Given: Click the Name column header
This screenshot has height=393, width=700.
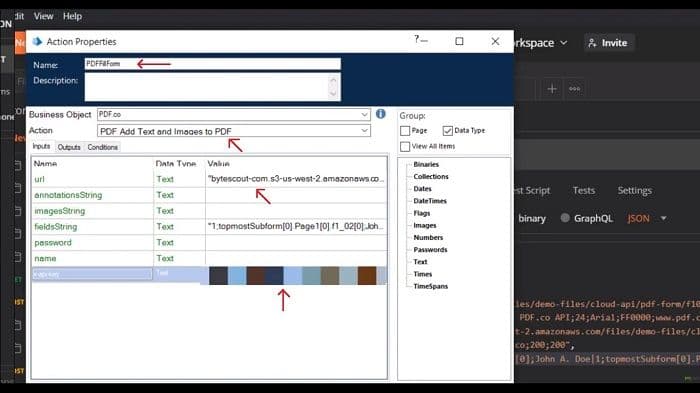Looking at the screenshot, I should tap(45, 163).
